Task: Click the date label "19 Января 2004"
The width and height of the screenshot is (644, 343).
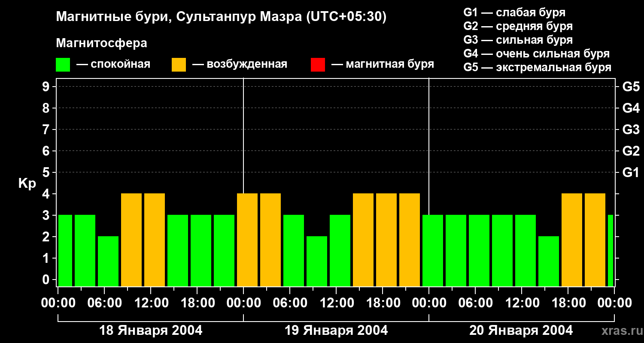Action: click(x=336, y=331)
